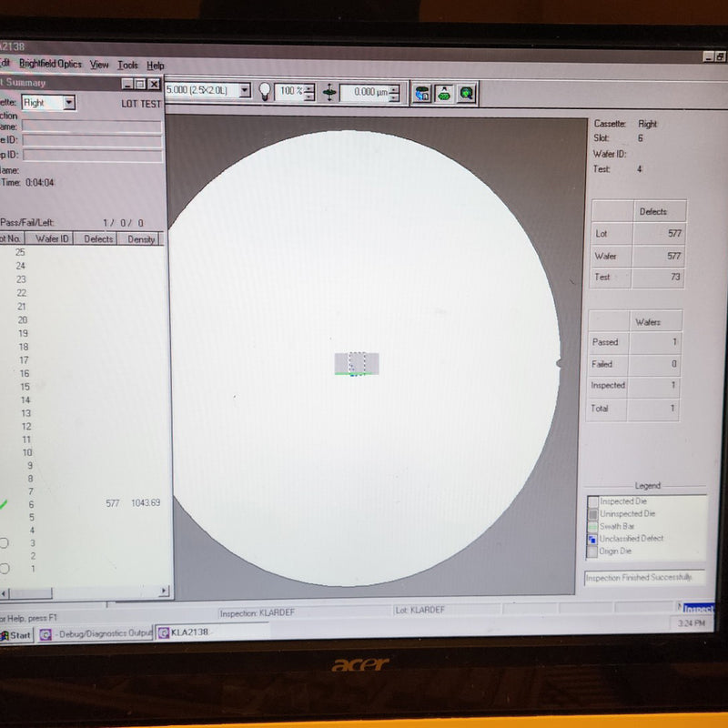This screenshot has height=728, width=728.
Task: Select slot 6 row with 577 defects
Action: [81, 504]
